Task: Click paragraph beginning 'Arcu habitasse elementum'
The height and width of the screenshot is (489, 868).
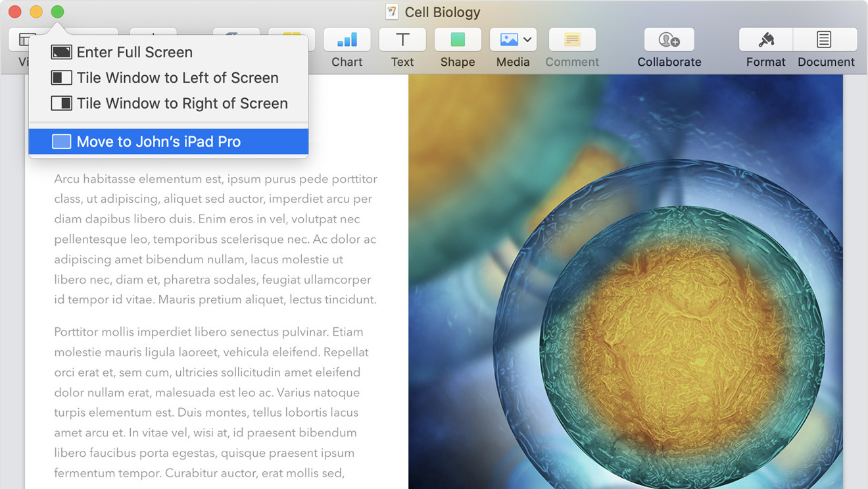Action: coord(216,239)
